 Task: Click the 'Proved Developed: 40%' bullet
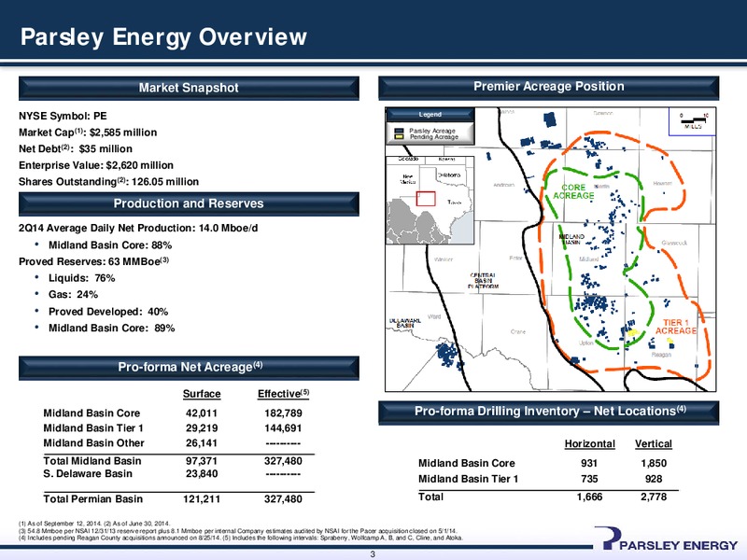pyautogui.click(x=108, y=312)
